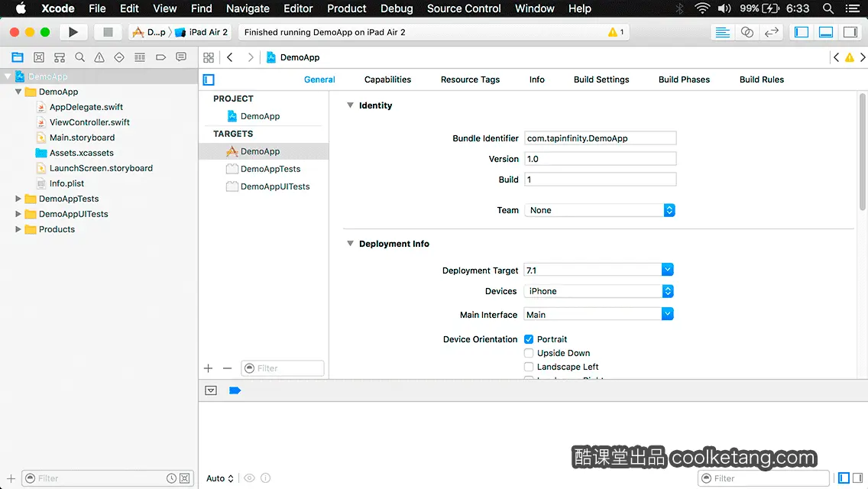
Task: Stop the running scheme
Action: 108,32
